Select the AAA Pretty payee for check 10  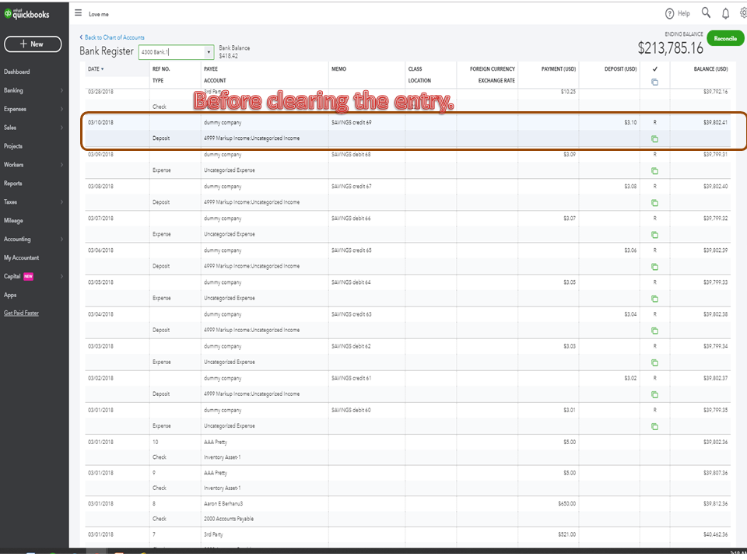[216, 442]
